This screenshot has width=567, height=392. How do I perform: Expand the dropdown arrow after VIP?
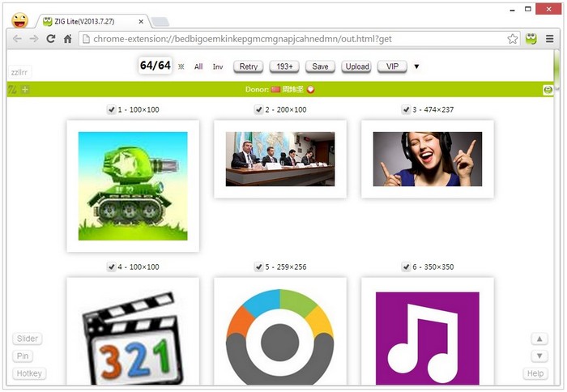pyautogui.click(x=416, y=66)
